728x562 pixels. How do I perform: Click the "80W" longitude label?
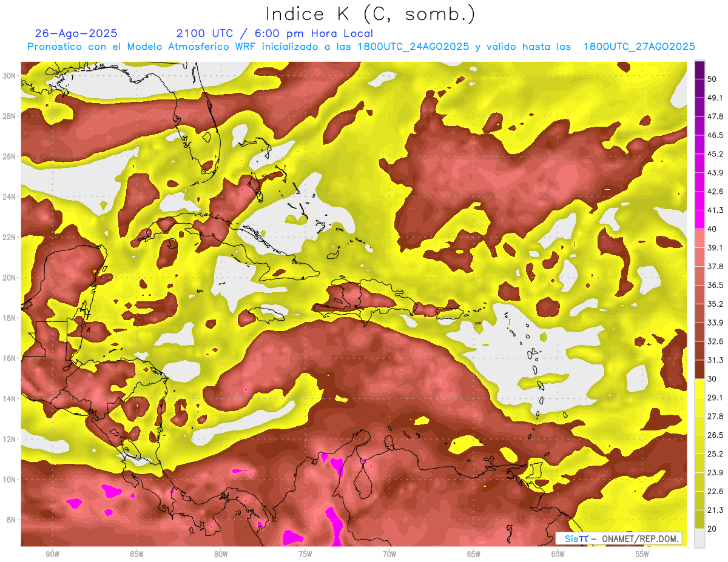(221, 554)
